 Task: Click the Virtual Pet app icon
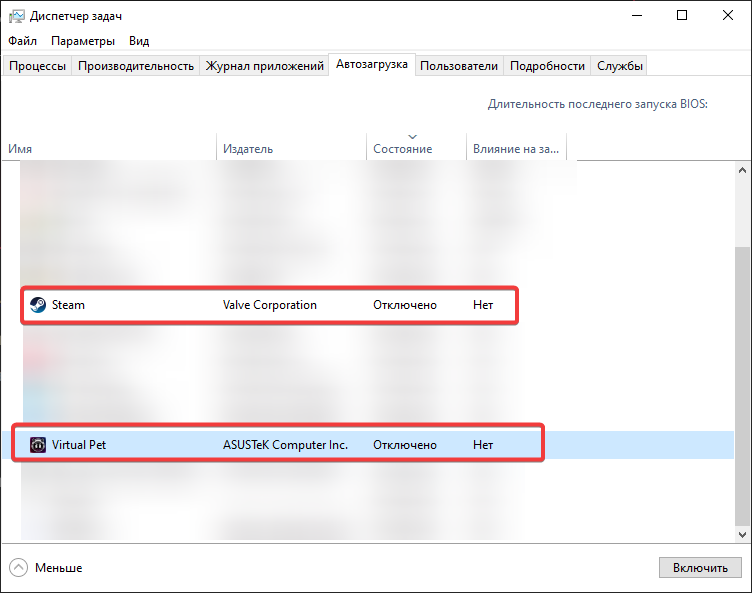37,445
